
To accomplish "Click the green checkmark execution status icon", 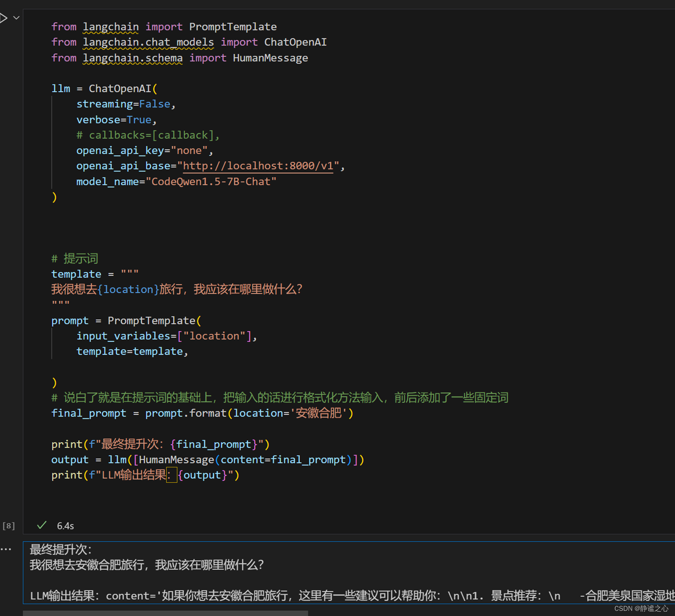I will [42, 525].
